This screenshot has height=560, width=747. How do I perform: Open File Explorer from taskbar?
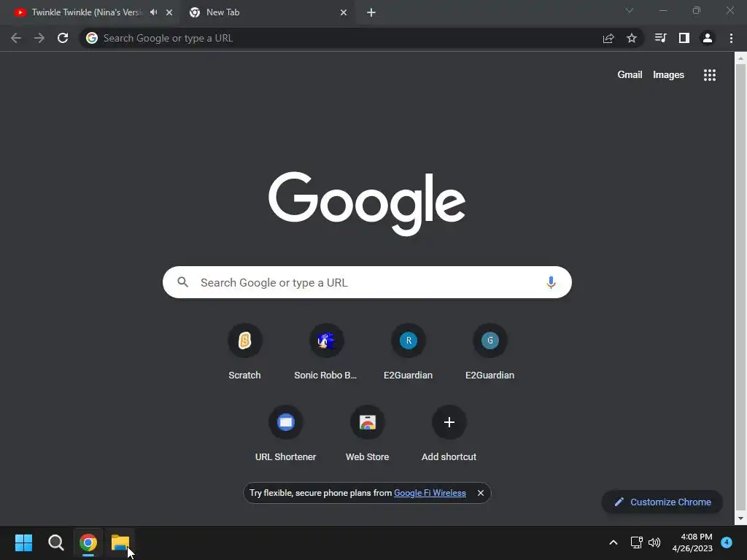click(x=120, y=542)
